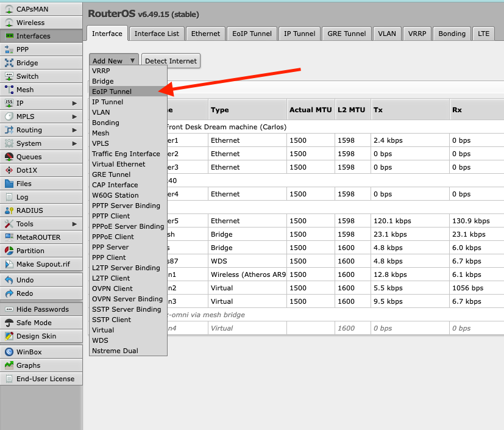Choose L2TP Client from Add New menu
The height and width of the screenshot is (430, 504).
tap(128, 278)
